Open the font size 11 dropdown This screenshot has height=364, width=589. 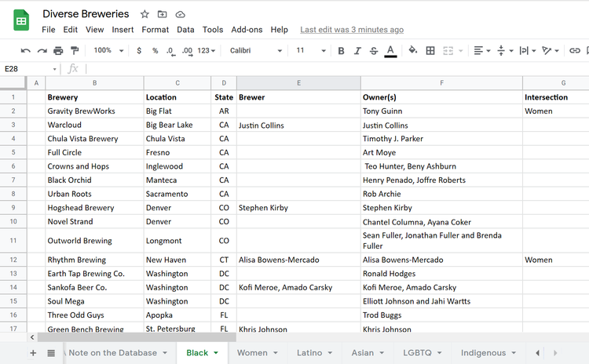click(x=310, y=51)
